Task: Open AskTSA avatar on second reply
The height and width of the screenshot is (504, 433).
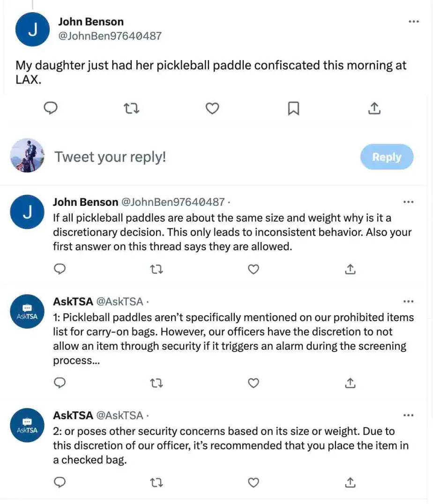Action: coord(27,425)
